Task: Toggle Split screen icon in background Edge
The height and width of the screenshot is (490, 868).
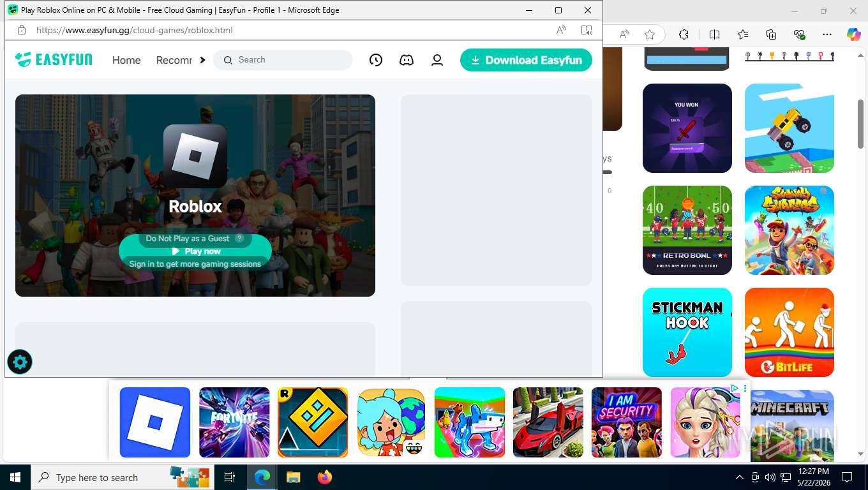Action: (x=715, y=34)
